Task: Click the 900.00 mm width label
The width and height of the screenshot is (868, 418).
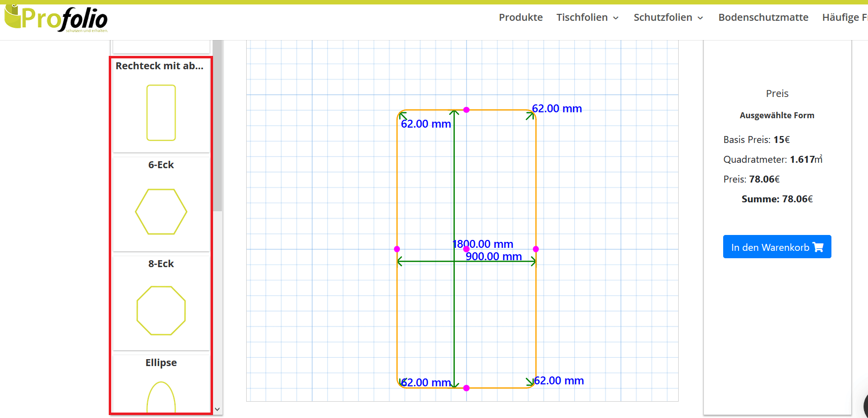Action: 494,256
